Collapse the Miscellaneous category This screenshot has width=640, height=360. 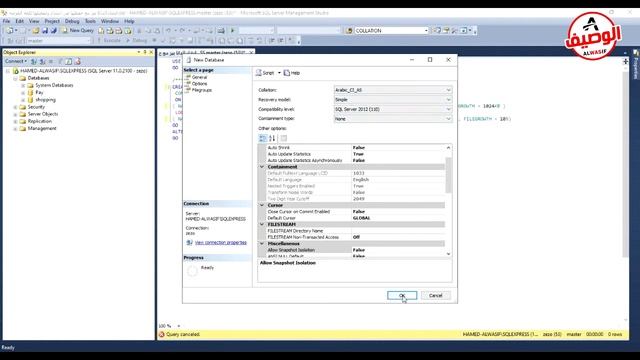pyautogui.click(x=262, y=244)
